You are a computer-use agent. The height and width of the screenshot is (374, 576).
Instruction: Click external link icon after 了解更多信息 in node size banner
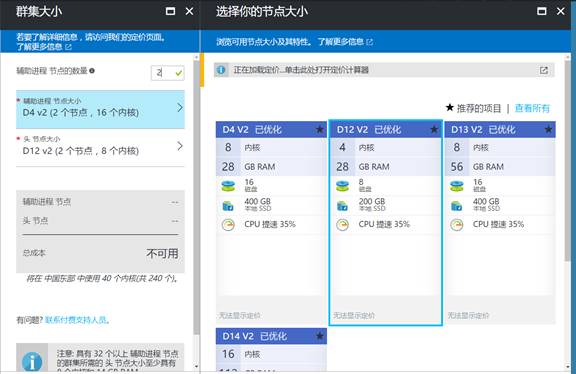coord(370,42)
